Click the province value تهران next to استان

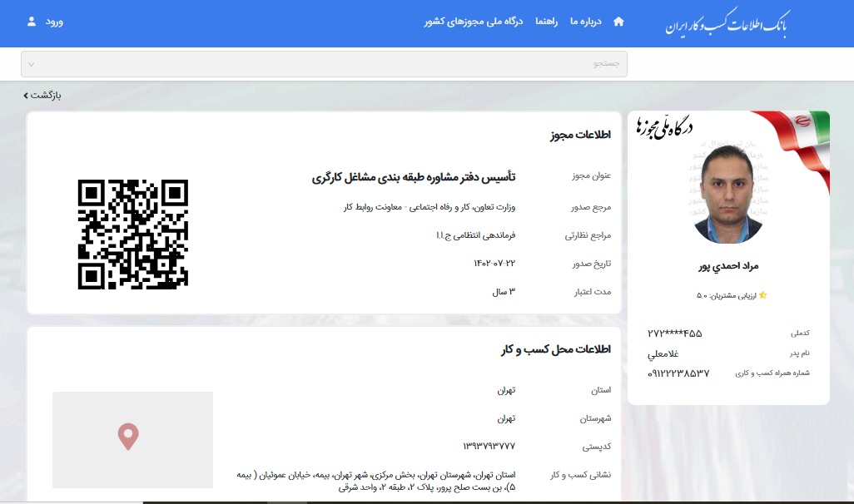[506, 390]
